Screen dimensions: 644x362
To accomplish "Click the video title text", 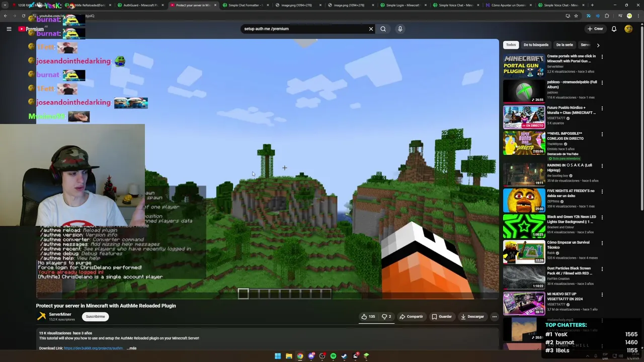I will click(x=106, y=306).
